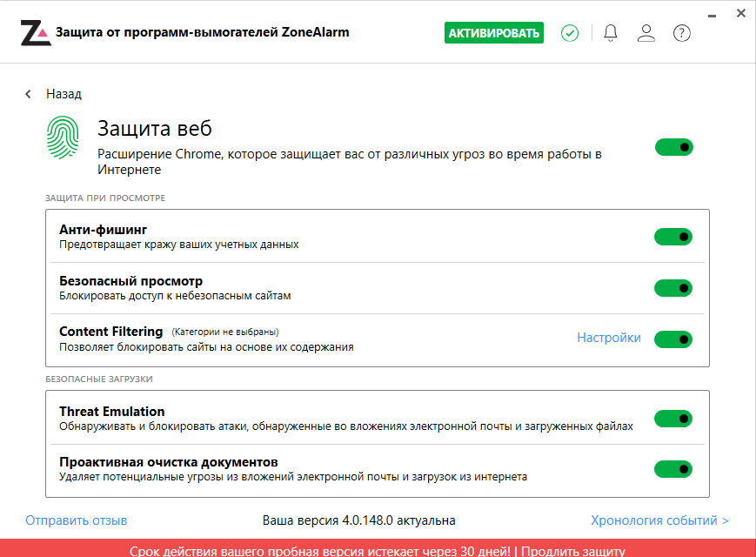
Task: Click the Предотвращает кражу description text
Action: (179, 245)
